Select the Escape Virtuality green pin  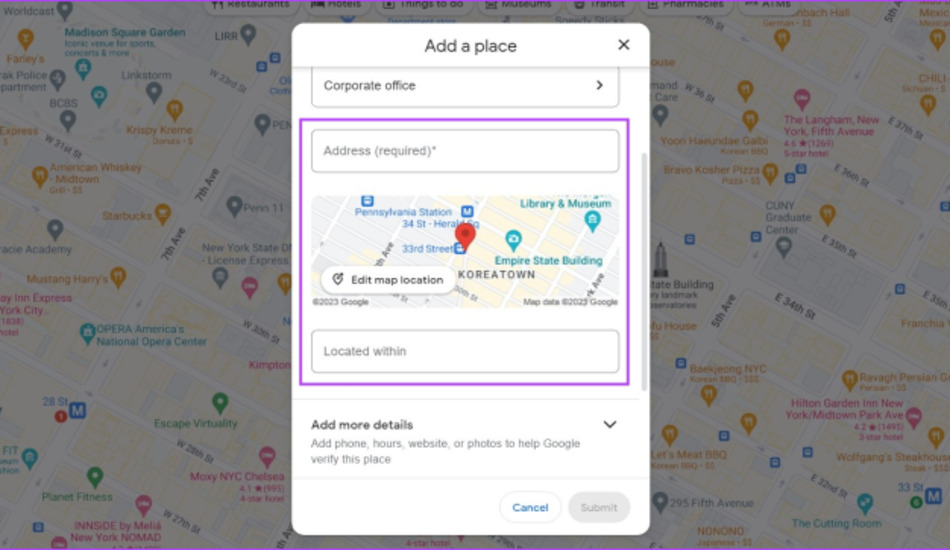221,403
